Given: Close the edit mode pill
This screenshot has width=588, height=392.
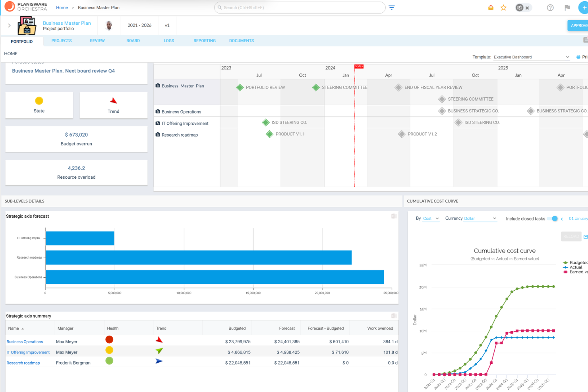Looking at the screenshot, I should click(527, 8).
